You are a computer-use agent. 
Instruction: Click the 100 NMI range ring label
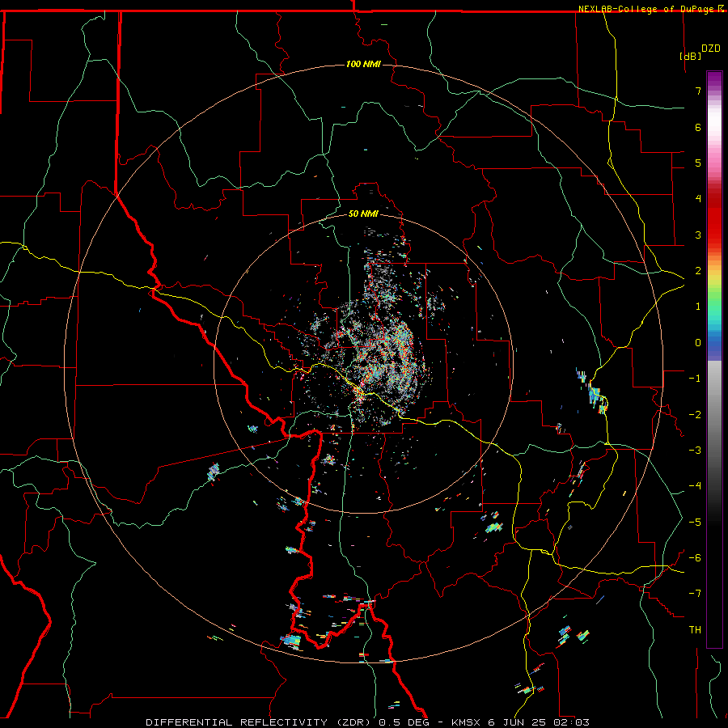[363, 64]
